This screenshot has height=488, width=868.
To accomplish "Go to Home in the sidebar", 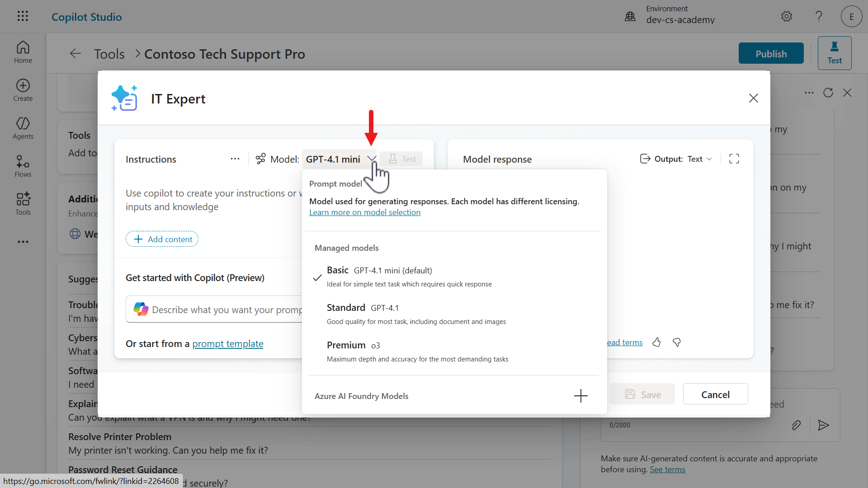I will point(23,52).
